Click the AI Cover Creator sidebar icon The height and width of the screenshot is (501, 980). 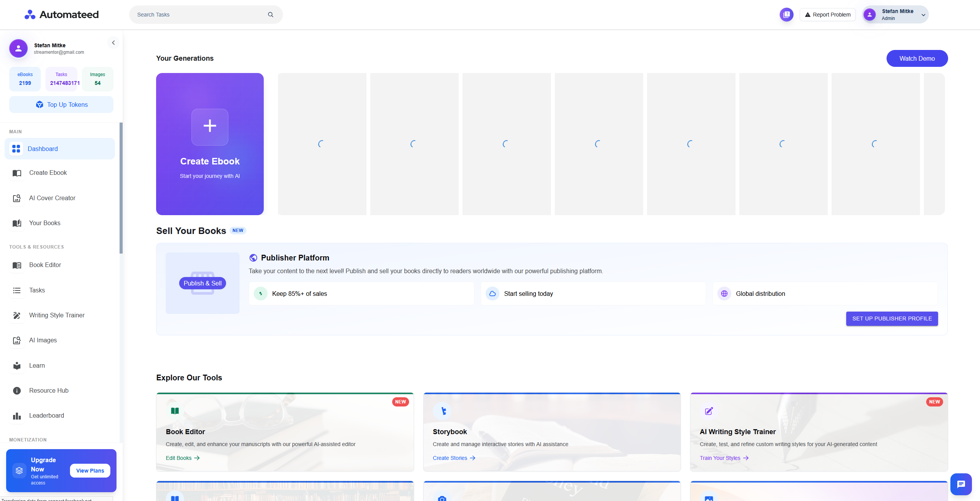point(17,198)
